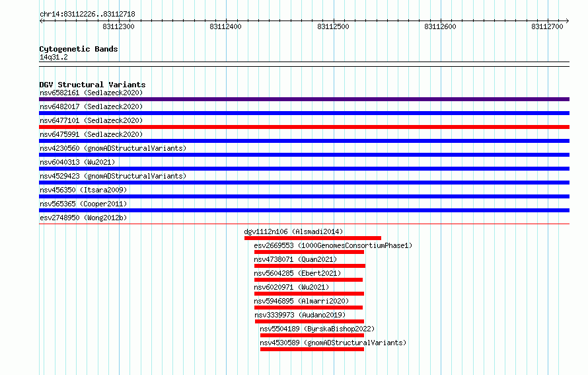This screenshot has width=588, height=375.
Task: Click the nsv6482017 (Sedlazeck2020) label
Action: (x=91, y=106)
